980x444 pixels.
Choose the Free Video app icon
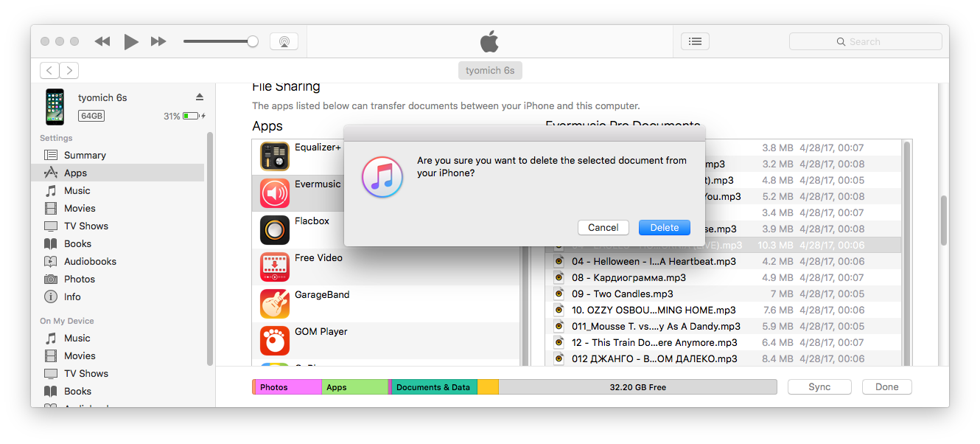point(274,266)
